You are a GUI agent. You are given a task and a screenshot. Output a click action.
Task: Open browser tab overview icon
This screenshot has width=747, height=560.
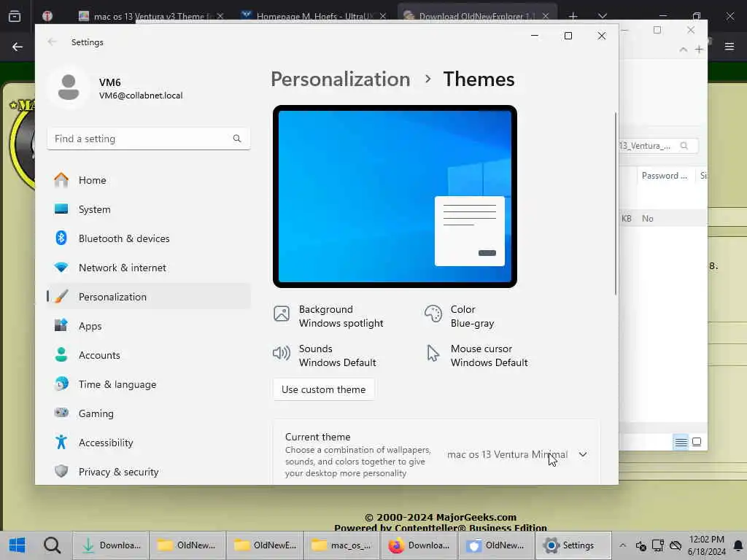click(15, 16)
